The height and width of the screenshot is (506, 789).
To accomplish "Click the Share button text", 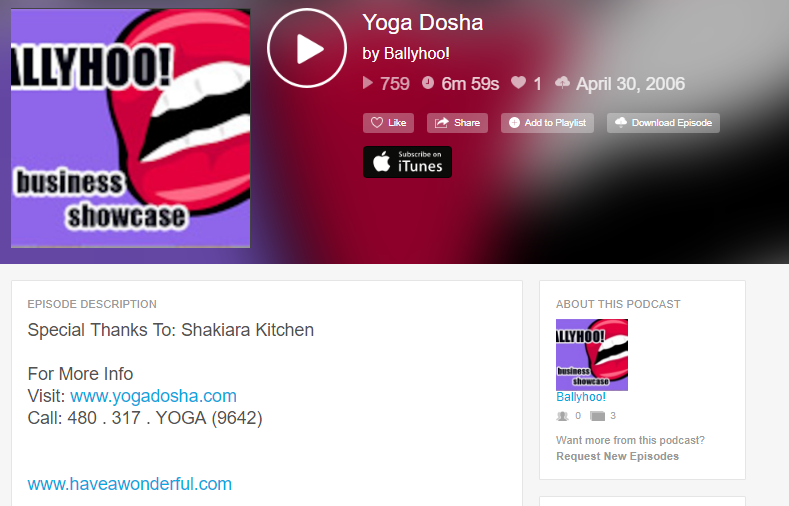I will tap(467, 123).
